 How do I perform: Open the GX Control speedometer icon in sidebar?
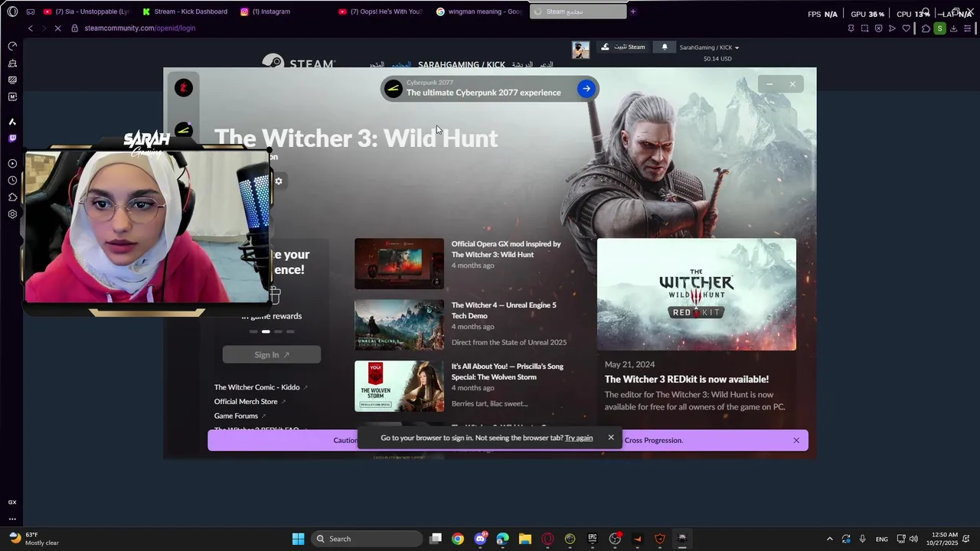click(12, 47)
